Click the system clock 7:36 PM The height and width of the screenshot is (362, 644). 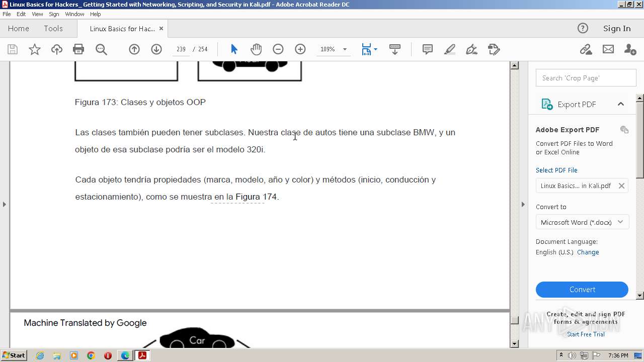(x=618, y=355)
